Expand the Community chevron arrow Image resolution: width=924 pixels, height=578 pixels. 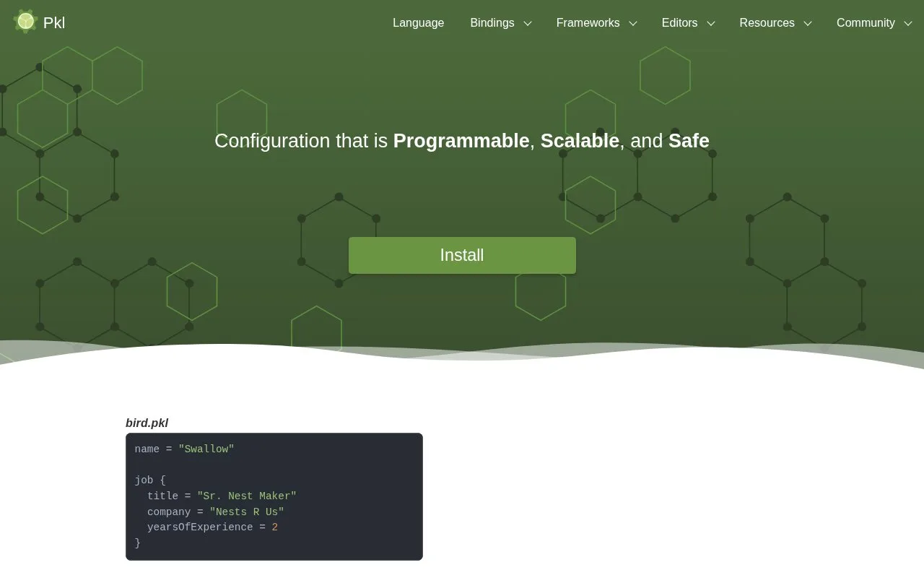coord(908,23)
